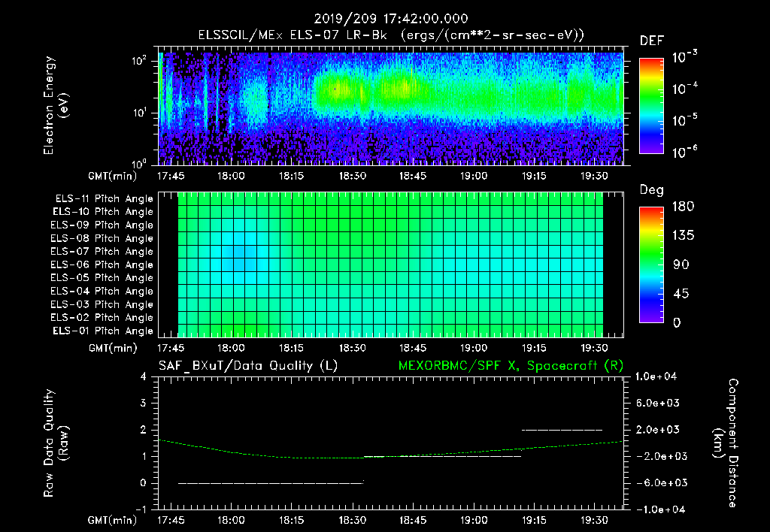Click the DEF color scale bar
The width and height of the screenshot is (770, 532).
tap(651, 106)
